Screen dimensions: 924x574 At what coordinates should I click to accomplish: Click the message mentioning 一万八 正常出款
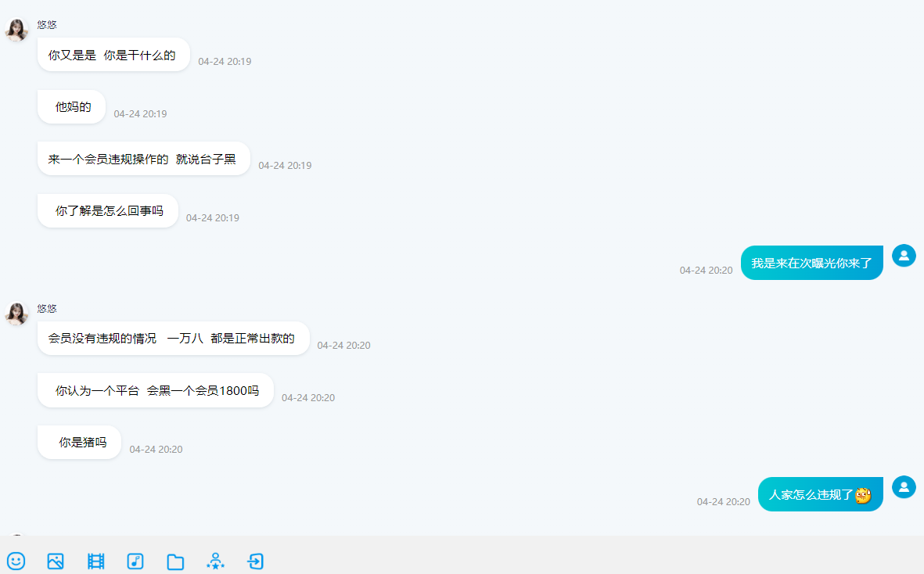pyautogui.click(x=172, y=339)
